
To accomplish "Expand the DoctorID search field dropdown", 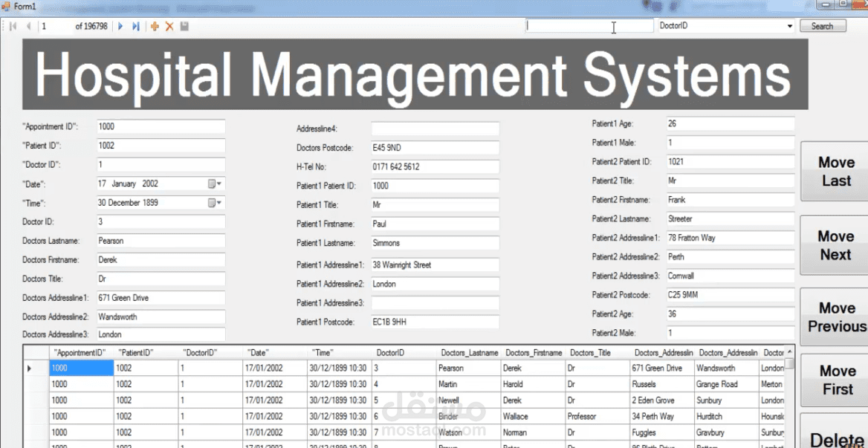I will coord(789,26).
